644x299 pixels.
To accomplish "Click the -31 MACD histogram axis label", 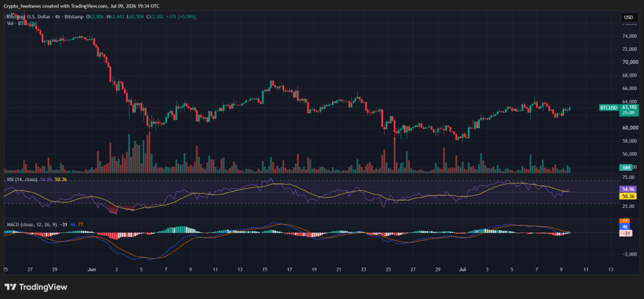I will pyautogui.click(x=626, y=233).
